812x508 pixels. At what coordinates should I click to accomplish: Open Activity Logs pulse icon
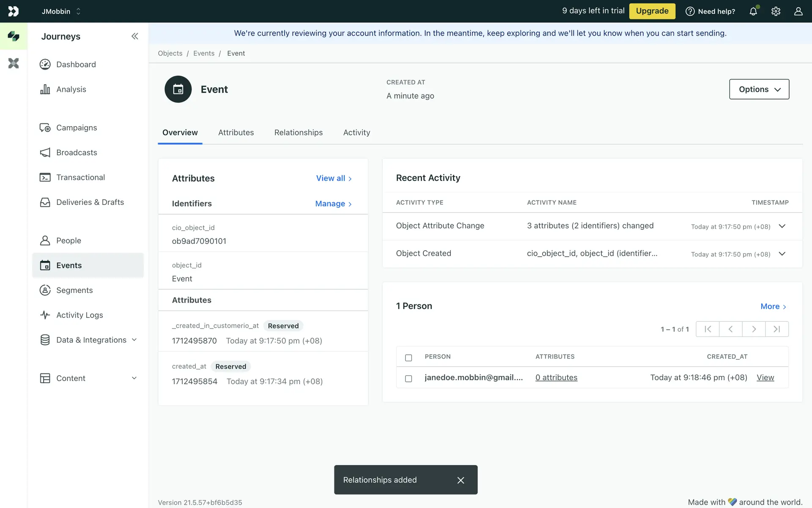pos(45,315)
